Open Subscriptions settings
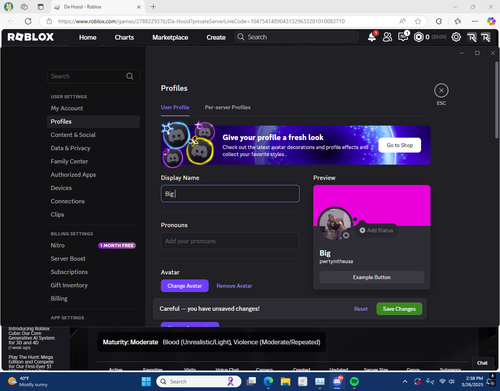This screenshot has width=500, height=391. [x=93, y=272]
